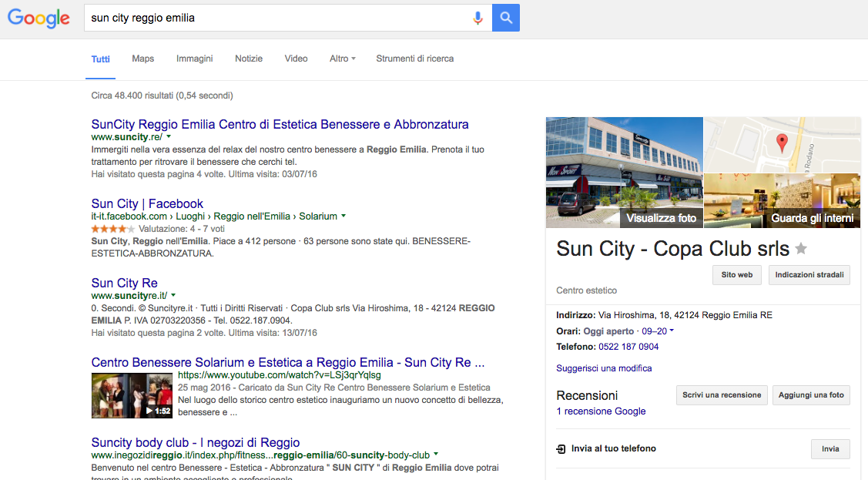This screenshot has width=868, height=480.
Task: Open the suncity.re result options arrow
Action: tap(169, 136)
